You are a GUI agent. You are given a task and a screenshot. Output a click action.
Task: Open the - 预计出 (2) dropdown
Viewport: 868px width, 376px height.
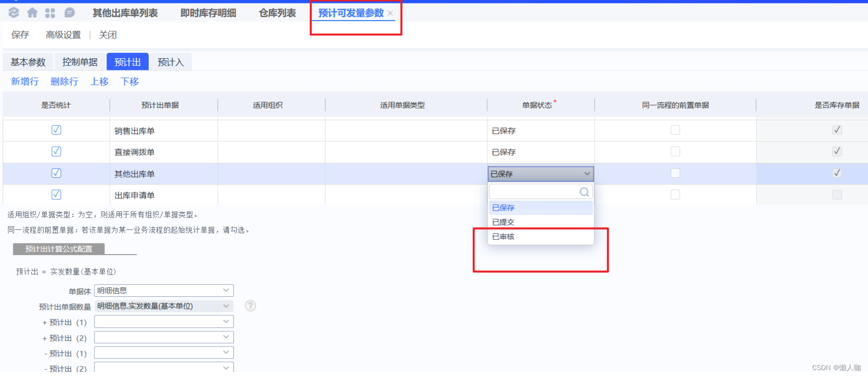point(164,367)
